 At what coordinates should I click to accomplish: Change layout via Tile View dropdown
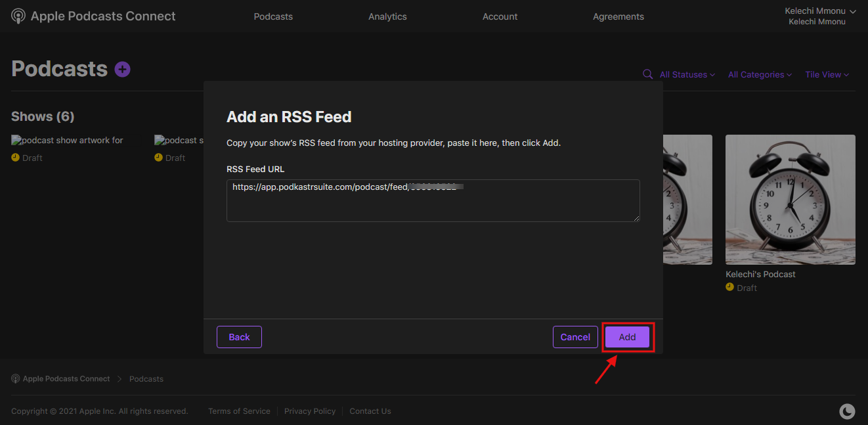(827, 75)
